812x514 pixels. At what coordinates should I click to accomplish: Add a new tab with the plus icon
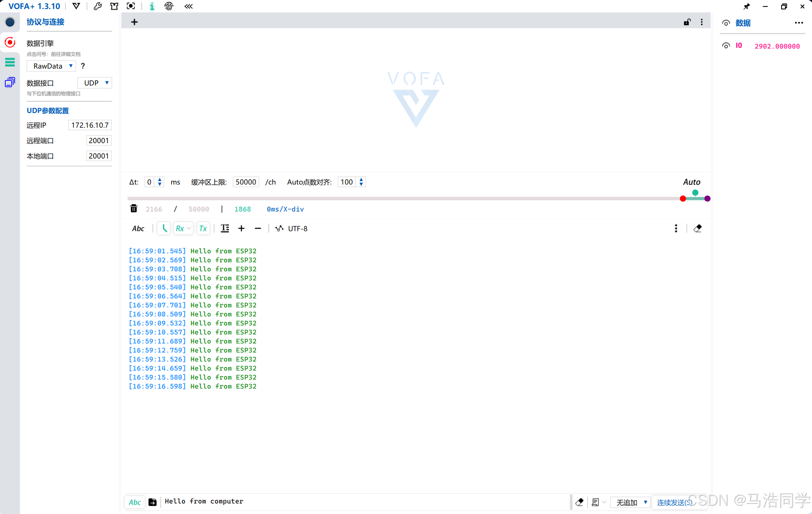pos(134,22)
